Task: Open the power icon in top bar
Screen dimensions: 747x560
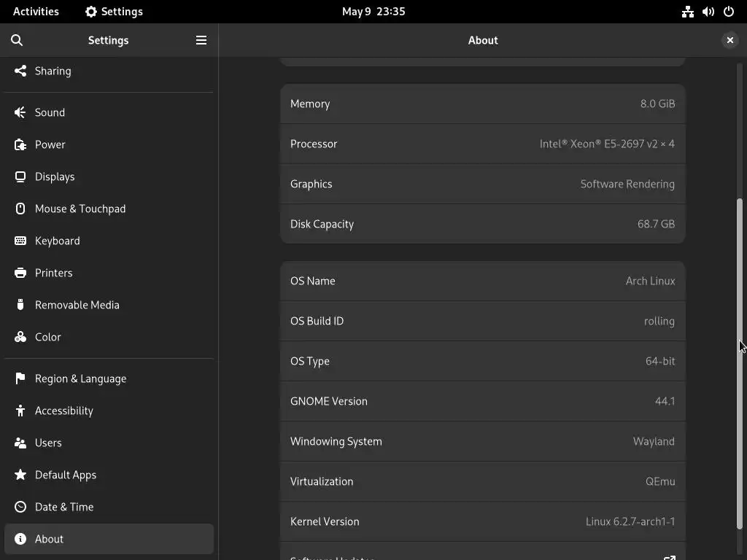Action: [x=729, y=12]
